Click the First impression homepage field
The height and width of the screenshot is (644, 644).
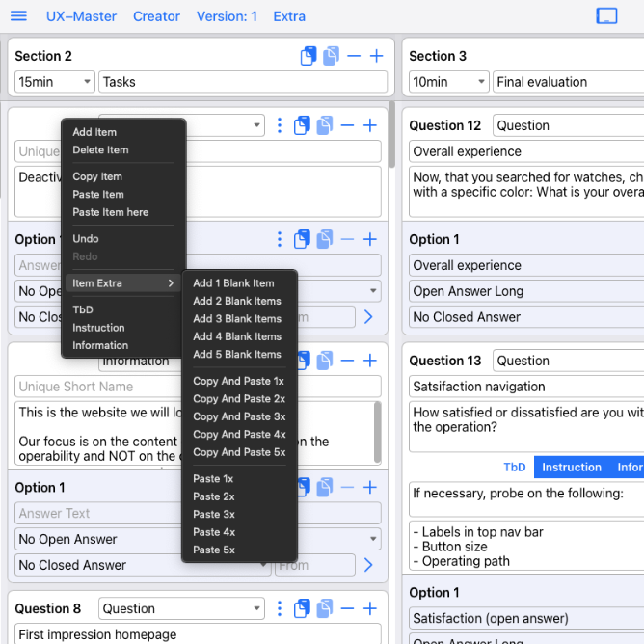198,633
